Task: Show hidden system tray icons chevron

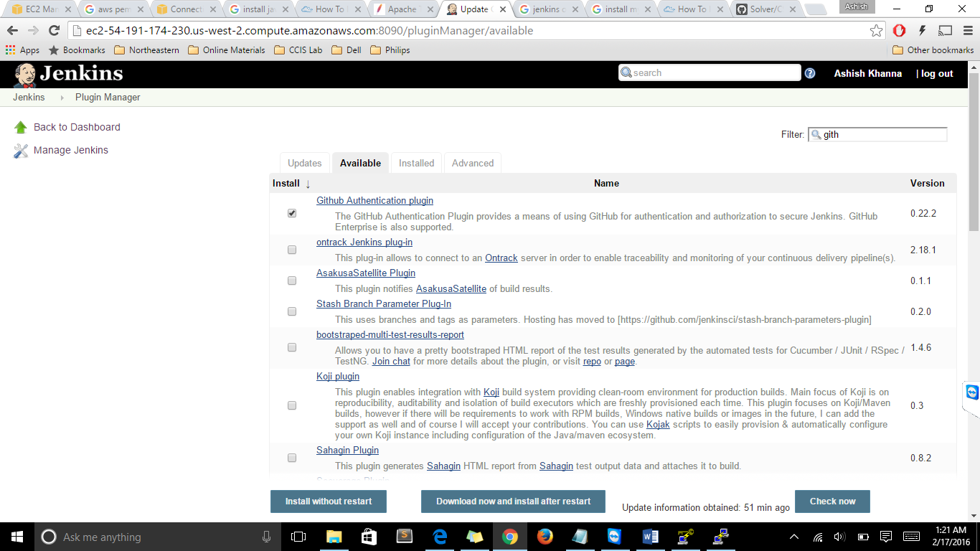Action: pyautogui.click(x=794, y=537)
